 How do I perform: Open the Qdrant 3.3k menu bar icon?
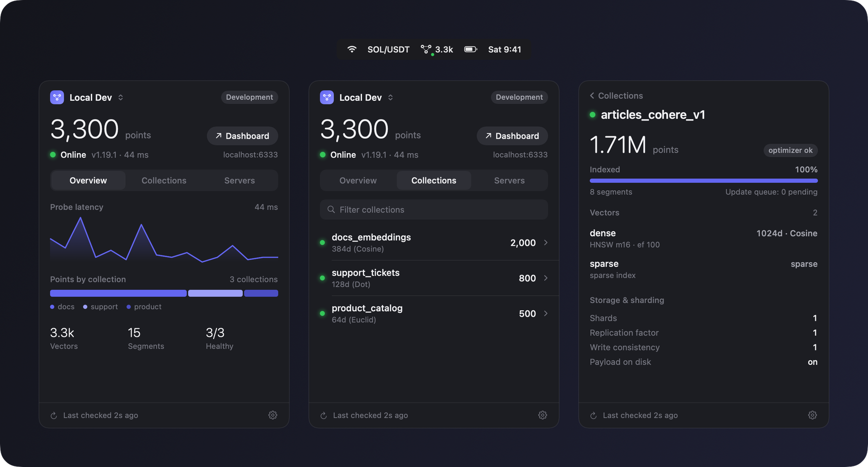(437, 50)
